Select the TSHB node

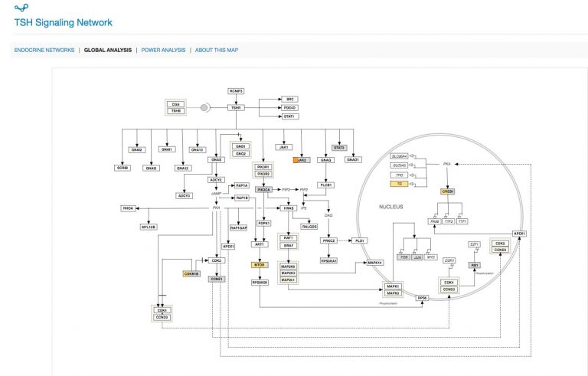coord(176,111)
